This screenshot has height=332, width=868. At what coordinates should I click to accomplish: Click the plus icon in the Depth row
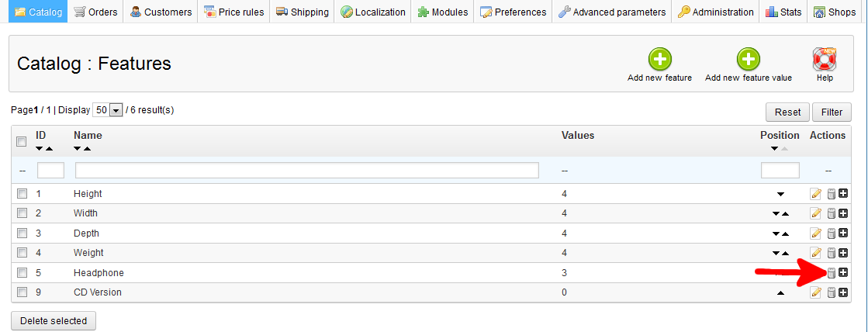pos(843,233)
